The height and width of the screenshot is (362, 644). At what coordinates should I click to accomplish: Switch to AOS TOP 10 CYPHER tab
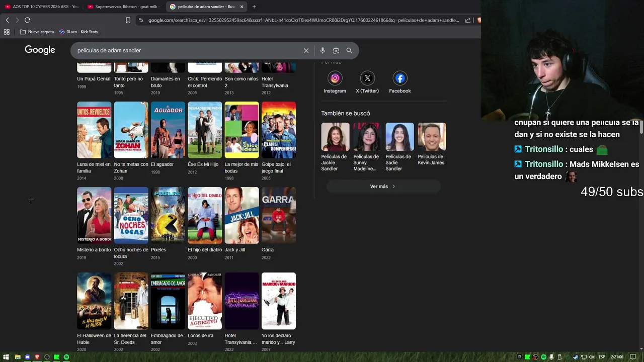[x=42, y=7]
